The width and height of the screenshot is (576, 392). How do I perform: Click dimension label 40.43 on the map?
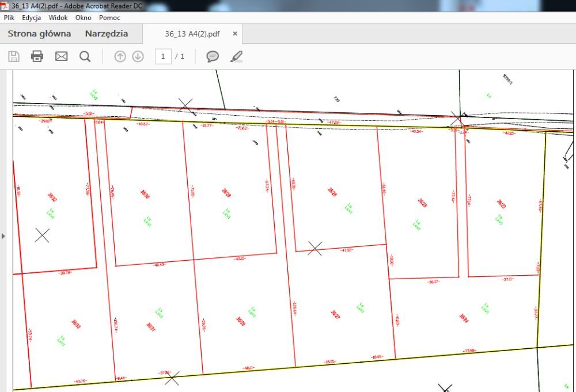coord(159,264)
